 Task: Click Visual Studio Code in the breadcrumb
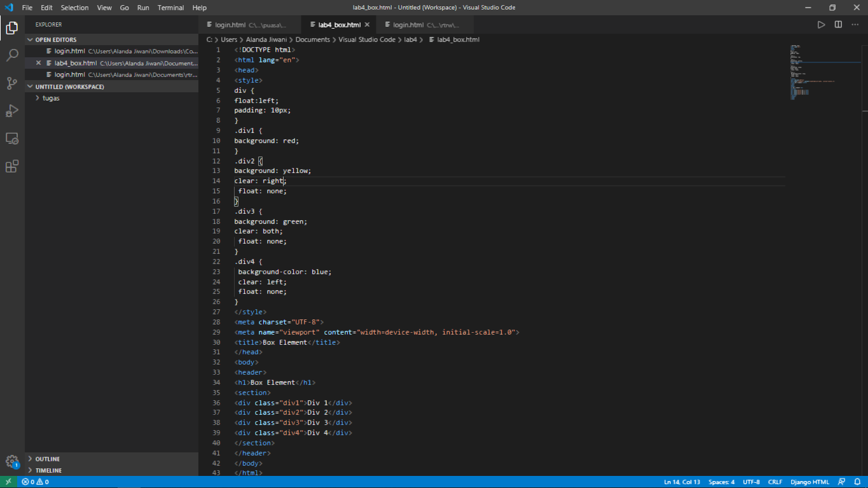[x=367, y=39]
